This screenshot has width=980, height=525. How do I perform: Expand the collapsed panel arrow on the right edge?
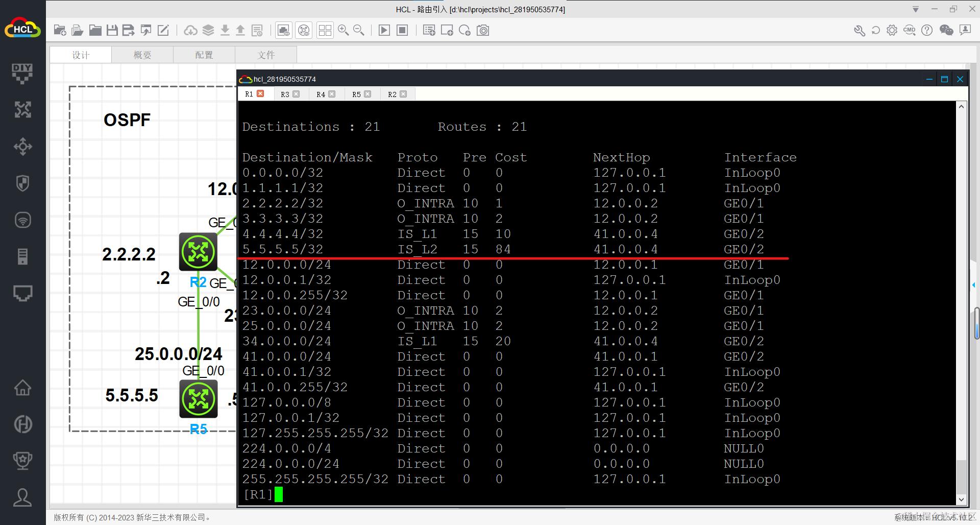tap(973, 284)
